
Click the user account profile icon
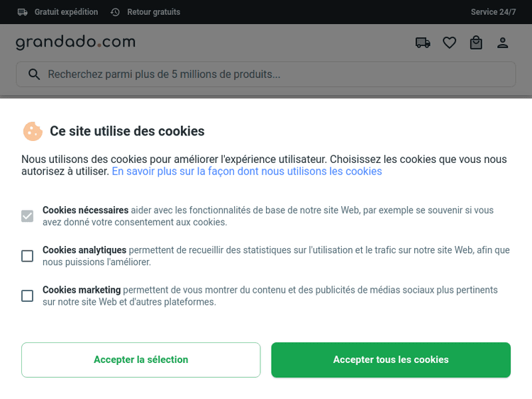tap(502, 43)
